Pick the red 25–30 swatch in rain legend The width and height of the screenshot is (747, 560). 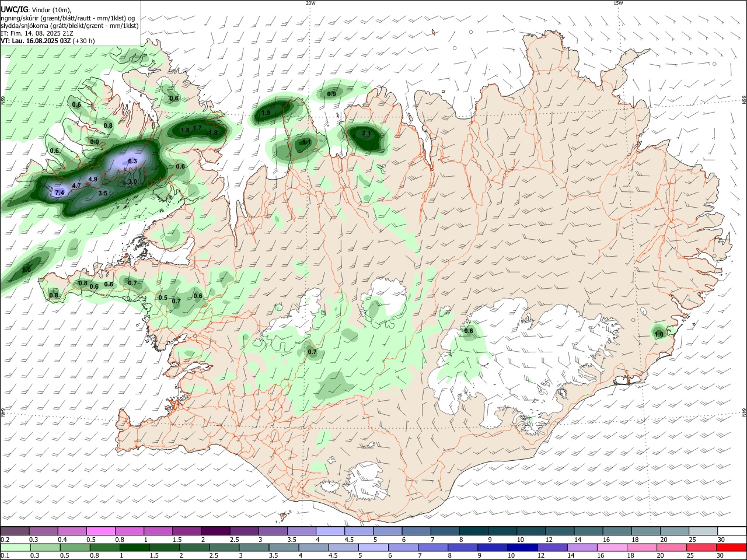(x=731, y=547)
